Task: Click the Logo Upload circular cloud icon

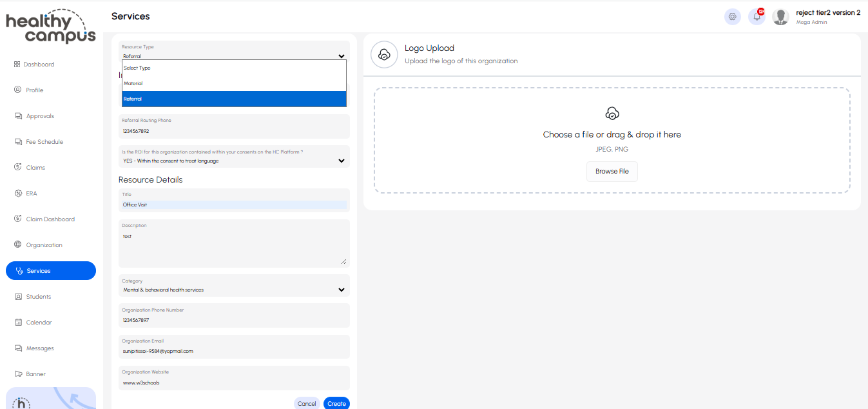Action: pyautogui.click(x=384, y=55)
